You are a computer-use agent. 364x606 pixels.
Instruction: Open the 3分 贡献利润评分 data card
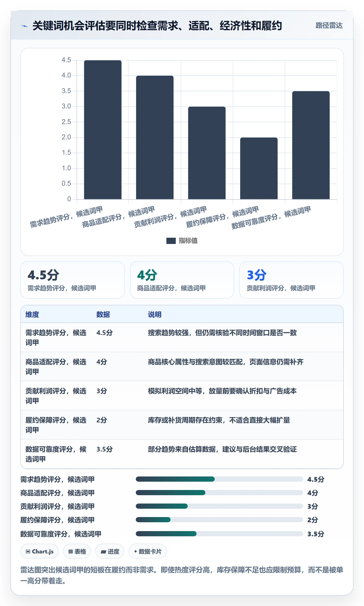pyautogui.click(x=291, y=280)
